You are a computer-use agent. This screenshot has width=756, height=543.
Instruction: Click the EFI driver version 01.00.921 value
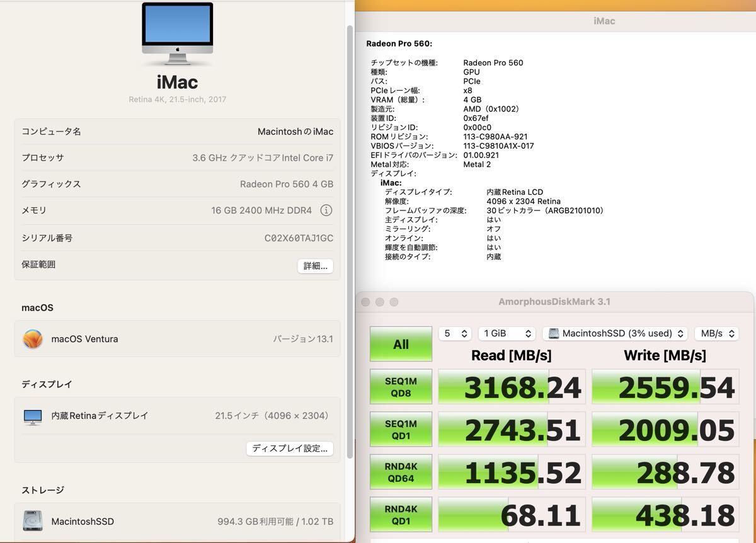coord(481,155)
